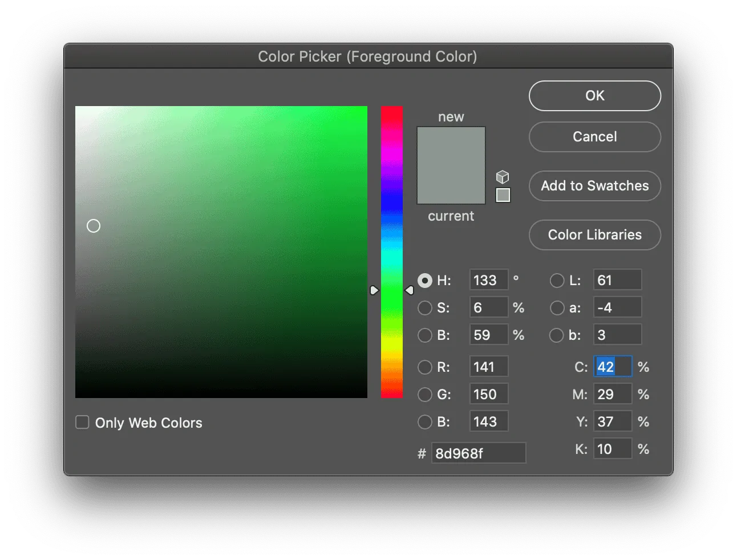This screenshot has height=560, width=737.
Task: Click the yellow Y field showing 37
Action: [x=613, y=421]
